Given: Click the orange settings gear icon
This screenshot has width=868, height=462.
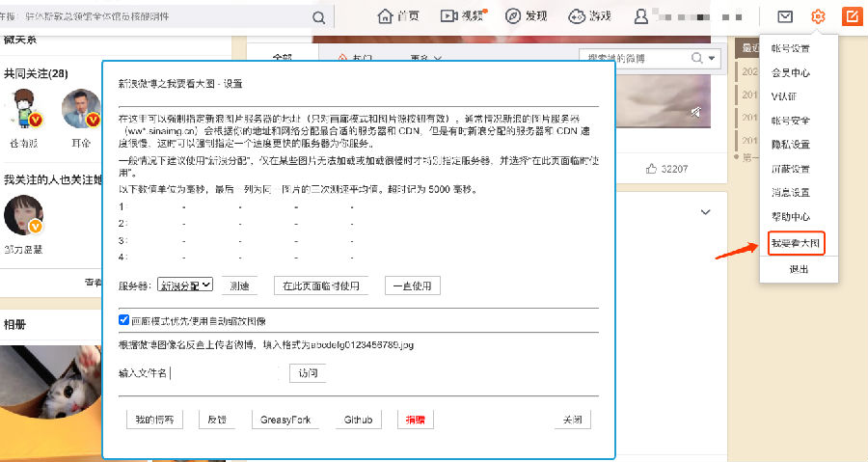Looking at the screenshot, I should coord(818,16).
